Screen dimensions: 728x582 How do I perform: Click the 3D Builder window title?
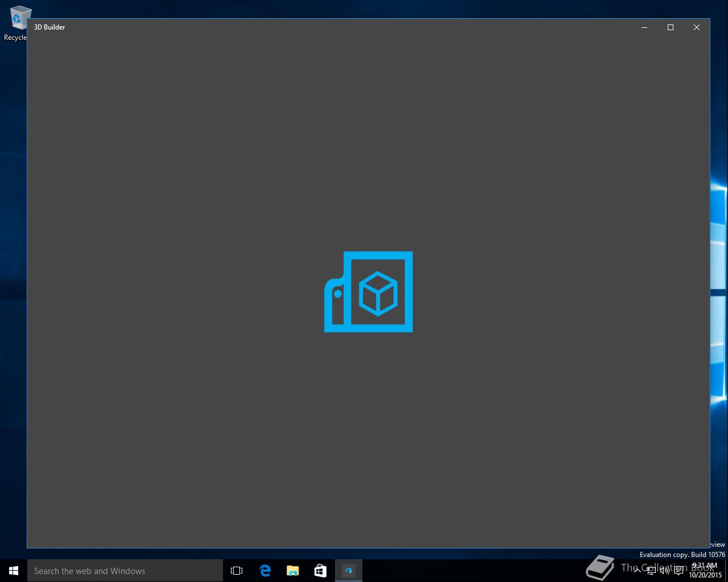[49, 27]
